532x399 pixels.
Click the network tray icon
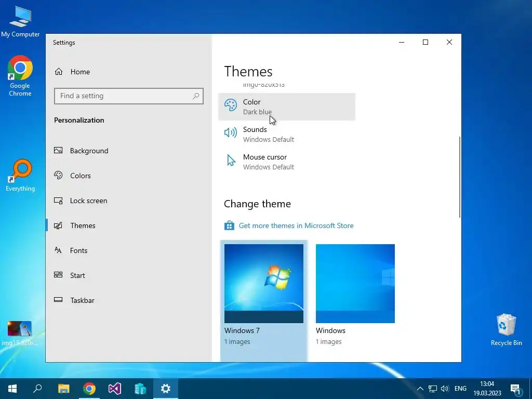click(x=433, y=389)
